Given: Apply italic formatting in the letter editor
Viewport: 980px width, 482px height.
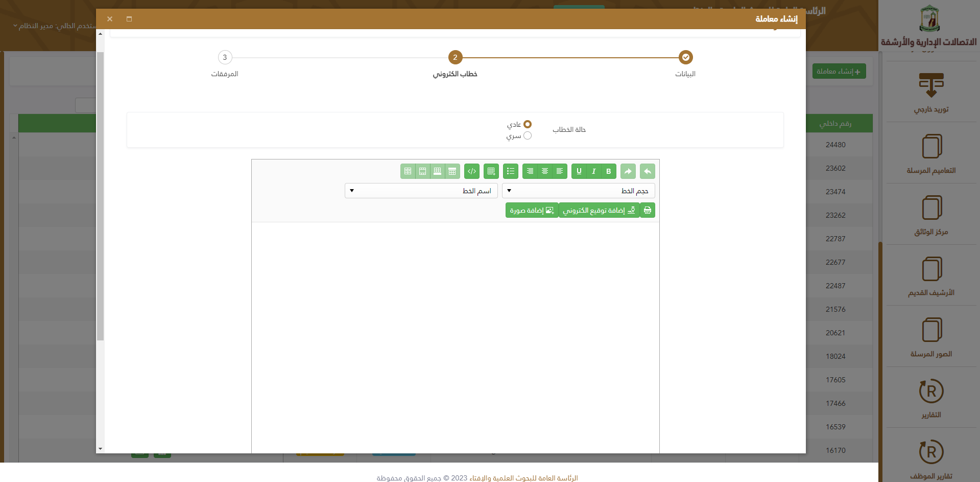Looking at the screenshot, I should pyautogui.click(x=593, y=171).
